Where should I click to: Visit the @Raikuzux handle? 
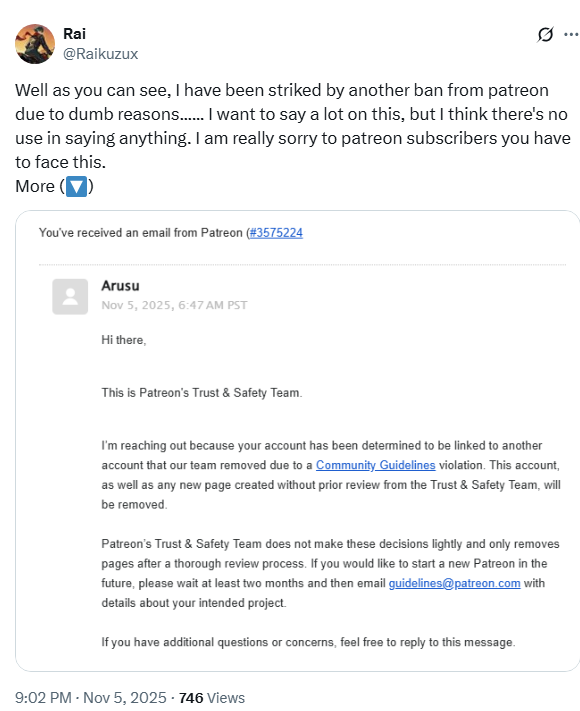pyautogui.click(x=100, y=54)
